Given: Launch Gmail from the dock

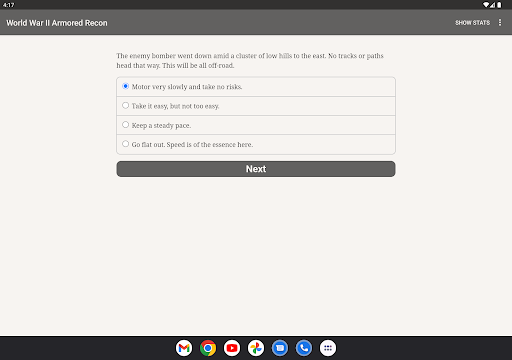Looking at the screenshot, I should (184, 348).
